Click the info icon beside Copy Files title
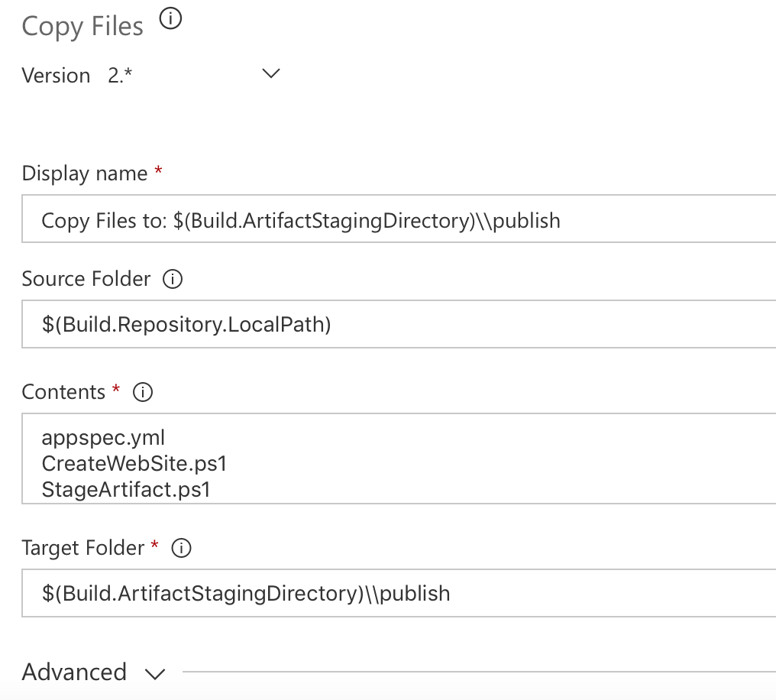Viewport: 776px width, 700px height. point(171,20)
